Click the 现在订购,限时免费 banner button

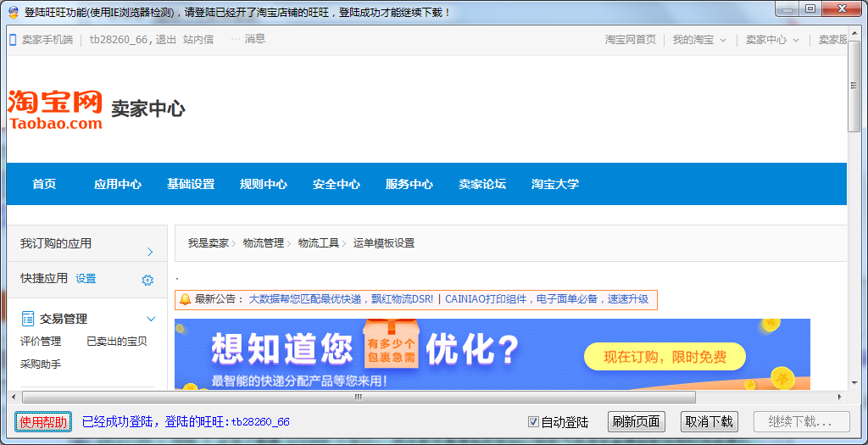[665, 357]
